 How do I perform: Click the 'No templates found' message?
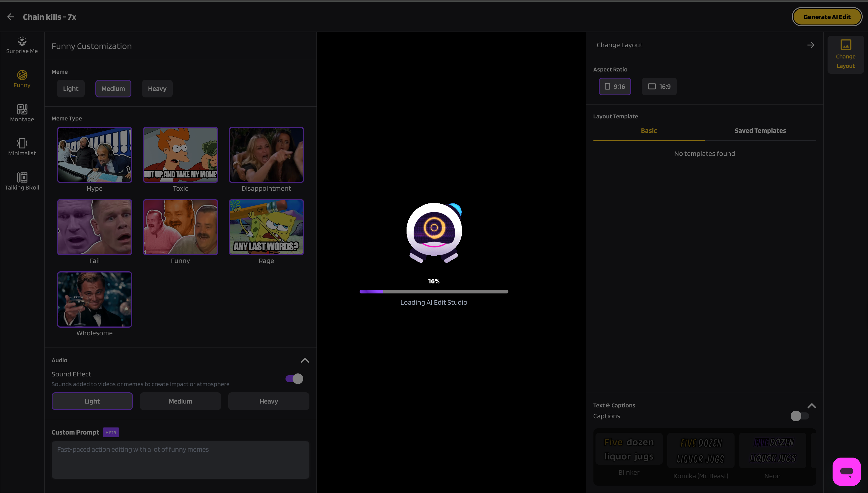point(704,154)
